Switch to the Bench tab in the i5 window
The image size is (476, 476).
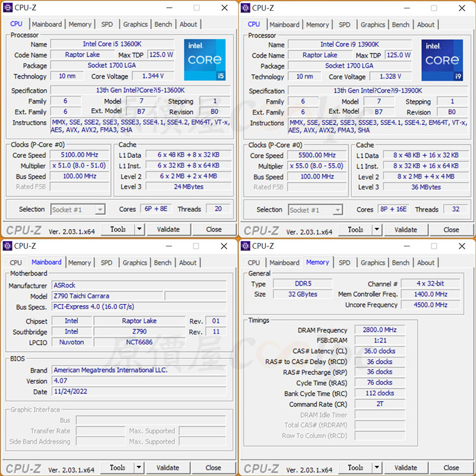[x=163, y=24]
